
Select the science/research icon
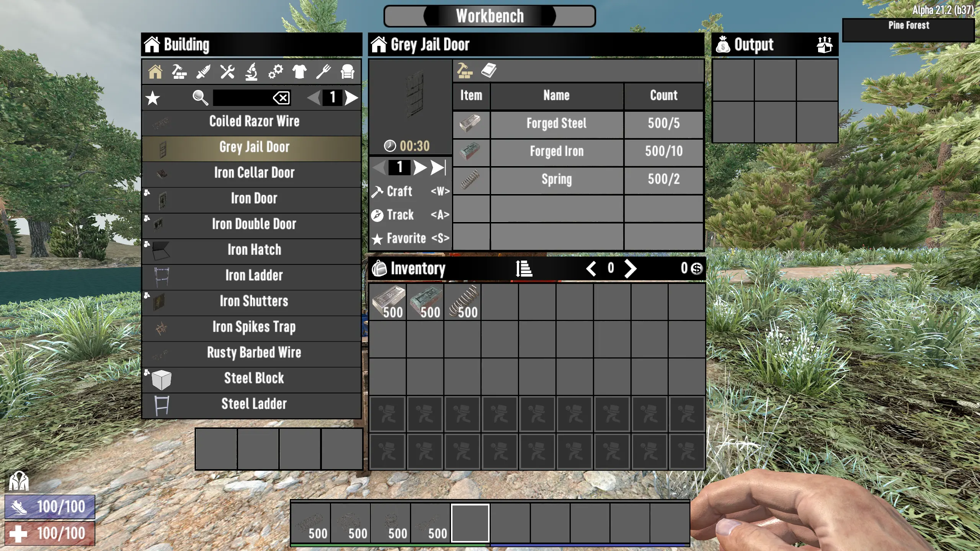[x=251, y=72]
